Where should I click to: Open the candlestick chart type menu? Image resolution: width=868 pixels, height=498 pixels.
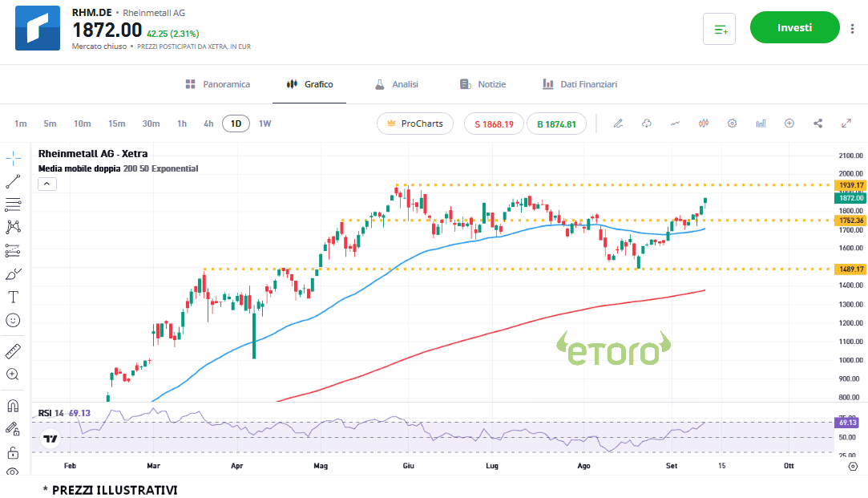point(704,123)
